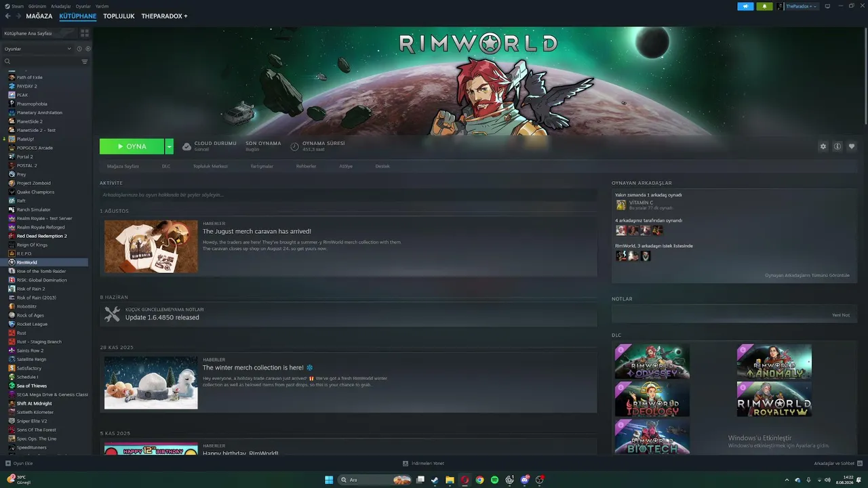Click the library search magnifier icon
Viewport: 868px width, 488px height.
tap(7, 62)
